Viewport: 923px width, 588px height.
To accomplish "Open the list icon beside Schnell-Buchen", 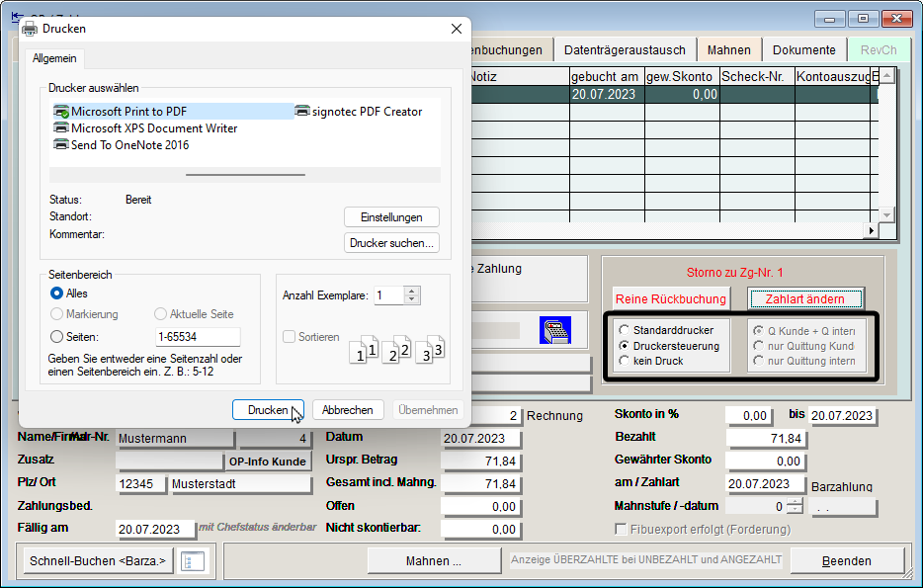I will pos(193,561).
